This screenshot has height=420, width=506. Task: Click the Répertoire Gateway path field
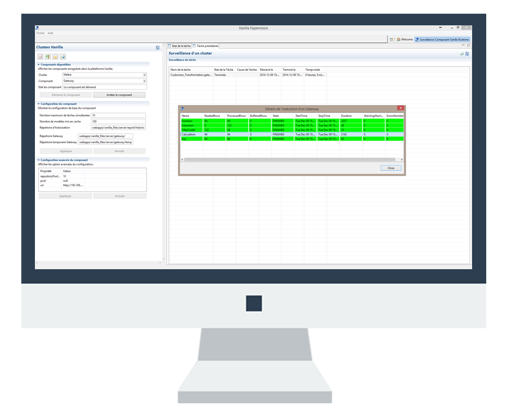coord(105,136)
